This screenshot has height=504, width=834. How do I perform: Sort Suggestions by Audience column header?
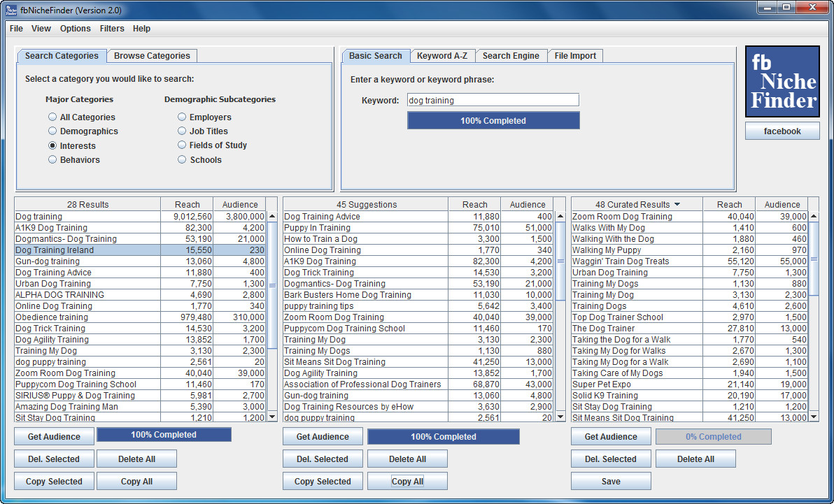tap(527, 204)
